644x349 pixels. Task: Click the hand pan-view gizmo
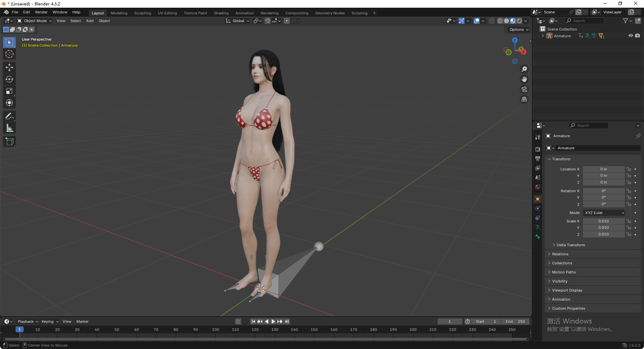tap(524, 79)
